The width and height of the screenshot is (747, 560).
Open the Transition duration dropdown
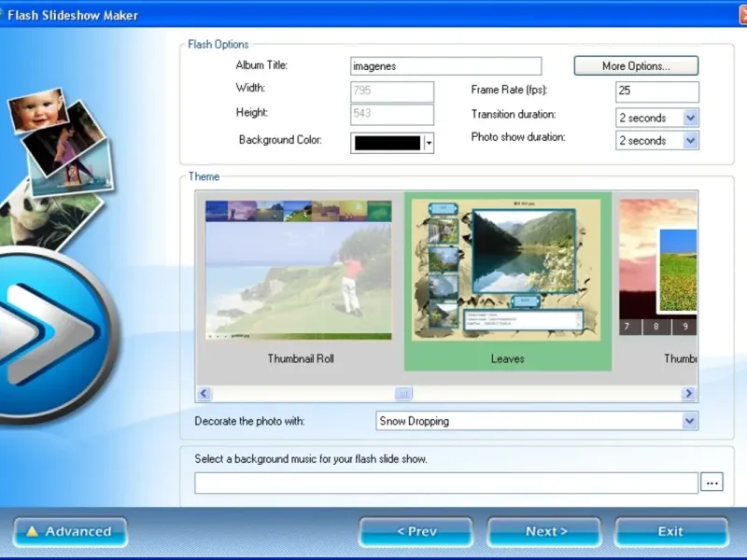pos(690,118)
